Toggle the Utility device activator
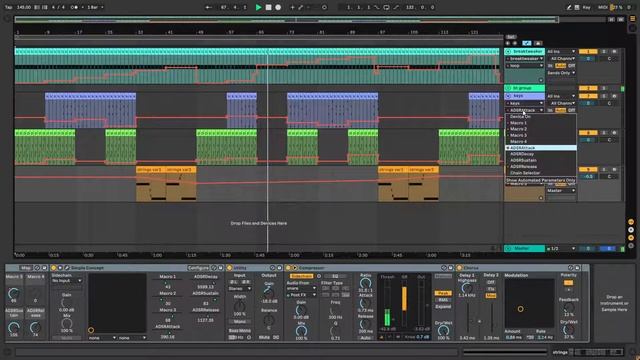 (x=230, y=268)
